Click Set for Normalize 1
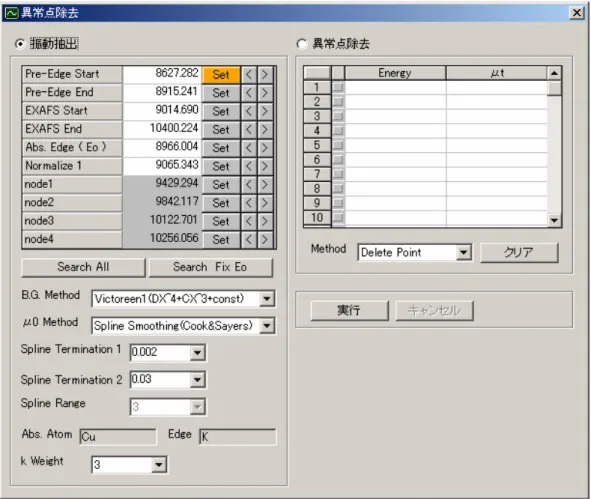The image size is (591, 499). (x=221, y=166)
